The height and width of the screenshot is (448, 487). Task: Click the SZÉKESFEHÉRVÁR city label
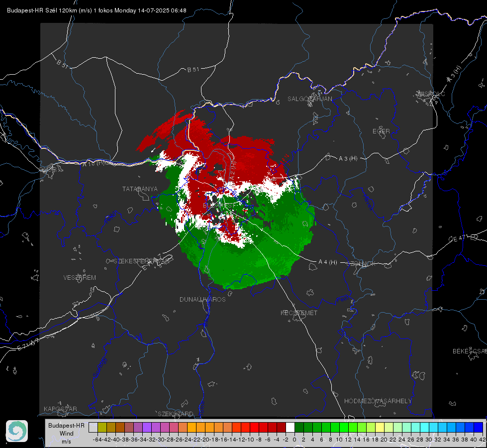(x=141, y=261)
